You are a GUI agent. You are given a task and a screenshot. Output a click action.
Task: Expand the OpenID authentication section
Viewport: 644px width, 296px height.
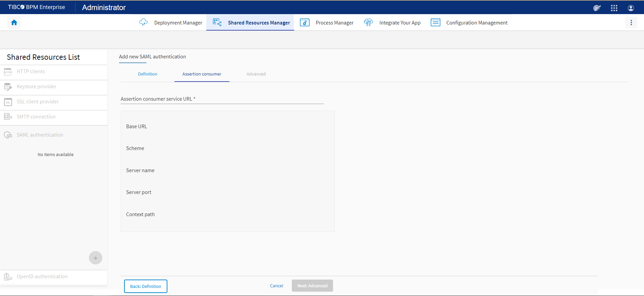click(x=42, y=277)
